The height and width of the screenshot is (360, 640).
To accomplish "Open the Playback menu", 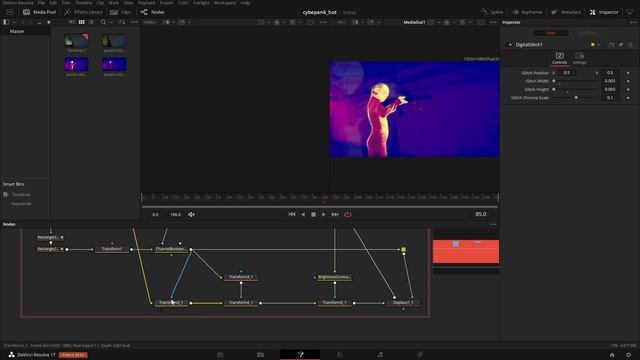I will 146,3.
